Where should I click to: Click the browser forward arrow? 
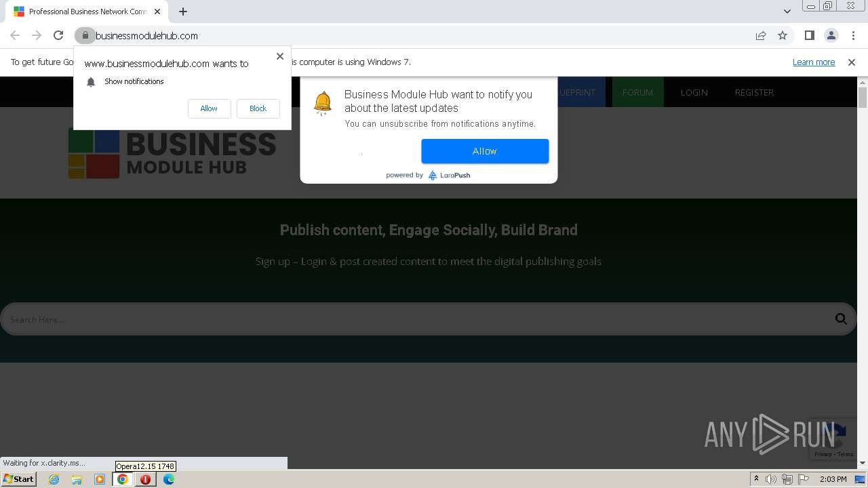[x=37, y=35]
